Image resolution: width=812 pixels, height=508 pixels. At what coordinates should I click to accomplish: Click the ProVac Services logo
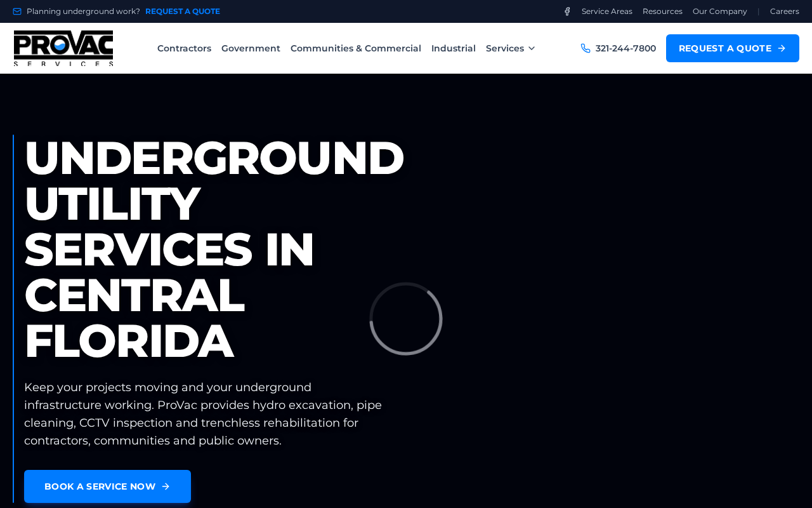[63, 48]
